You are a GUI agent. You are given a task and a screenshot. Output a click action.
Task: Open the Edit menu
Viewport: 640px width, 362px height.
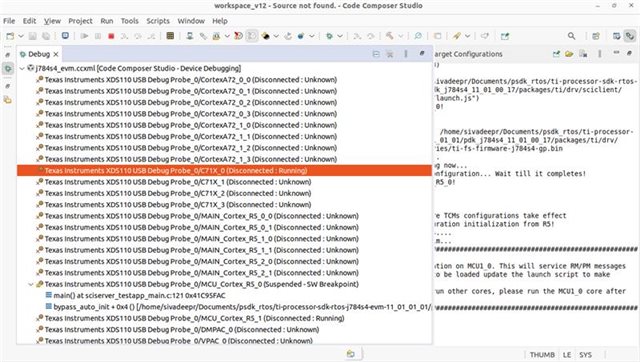coord(29,21)
